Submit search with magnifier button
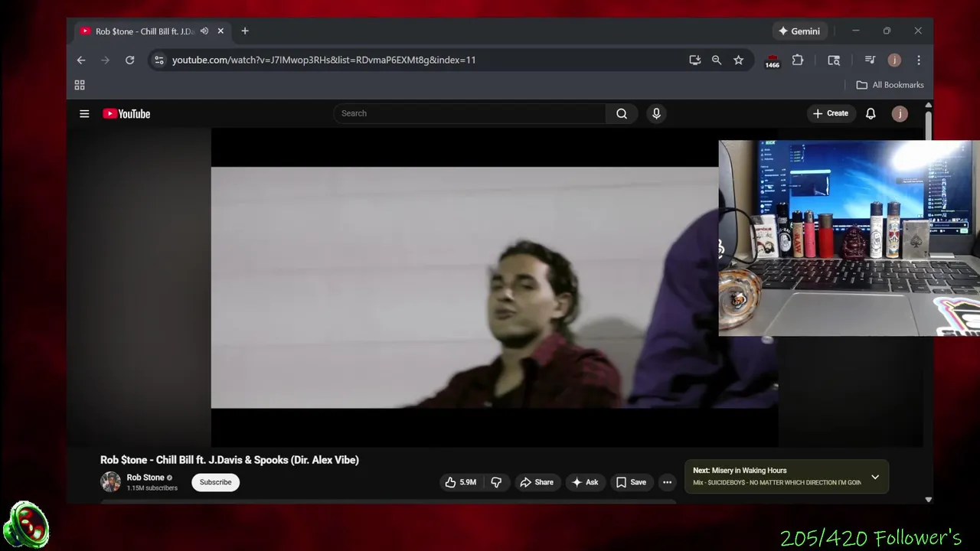The height and width of the screenshot is (551, 980). tap(622, 113)
